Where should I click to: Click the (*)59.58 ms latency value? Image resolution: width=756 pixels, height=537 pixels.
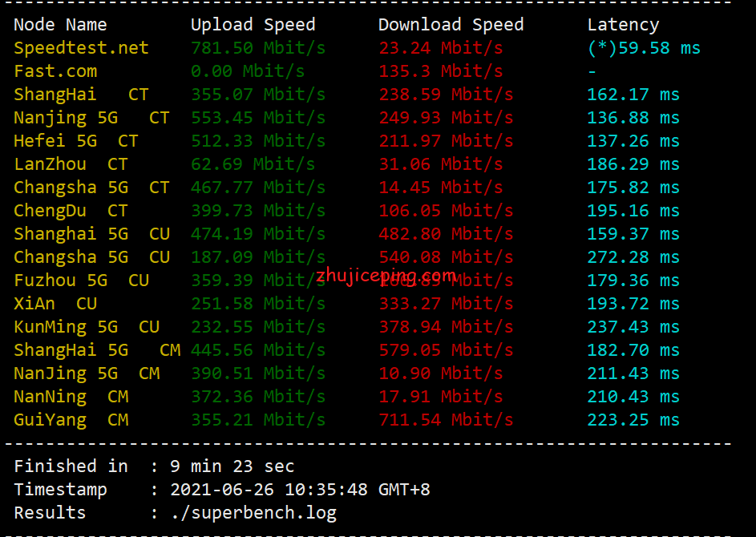(x=644, y=48)
